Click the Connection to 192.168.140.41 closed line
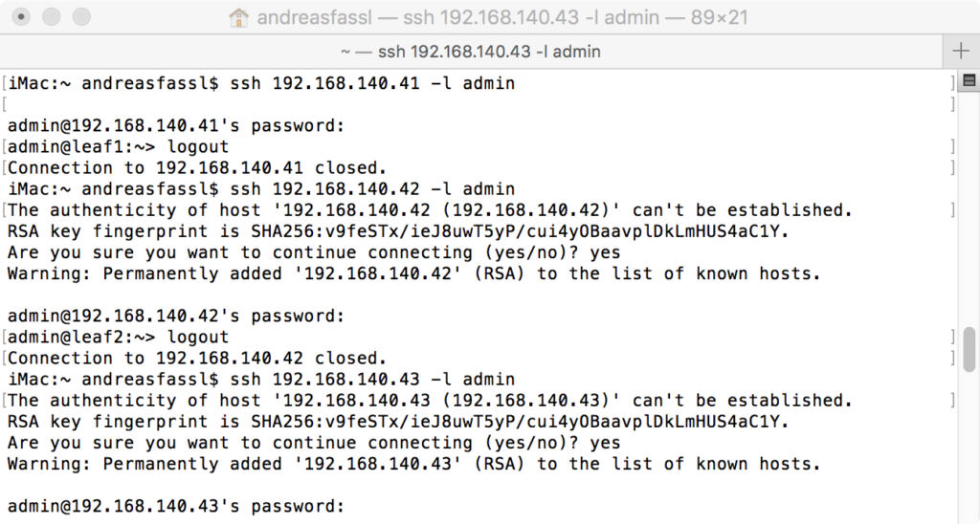Viewport: 980px width, 524px height. tap(197, 168)
